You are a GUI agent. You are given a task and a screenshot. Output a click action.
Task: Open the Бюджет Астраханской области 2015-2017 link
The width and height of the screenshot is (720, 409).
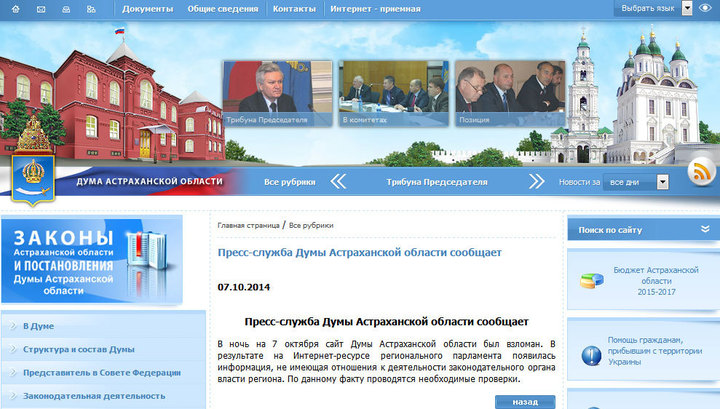tap(656, 281)
